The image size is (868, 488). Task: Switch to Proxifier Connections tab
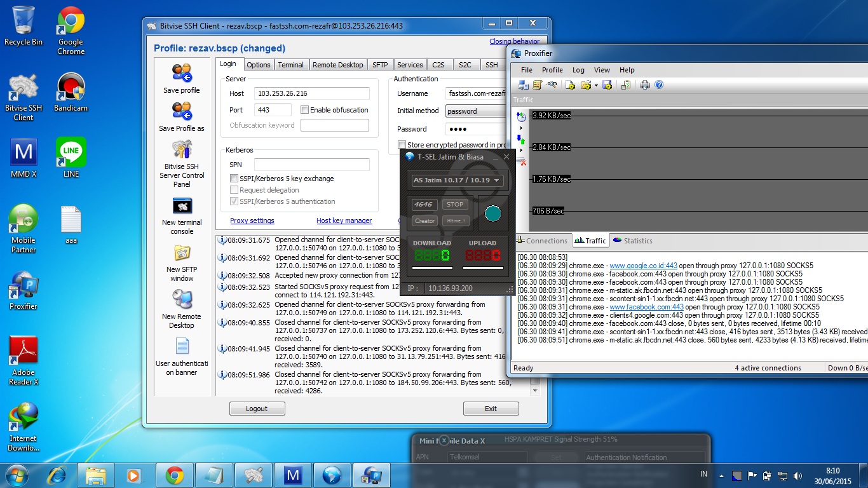click(542, 241)
